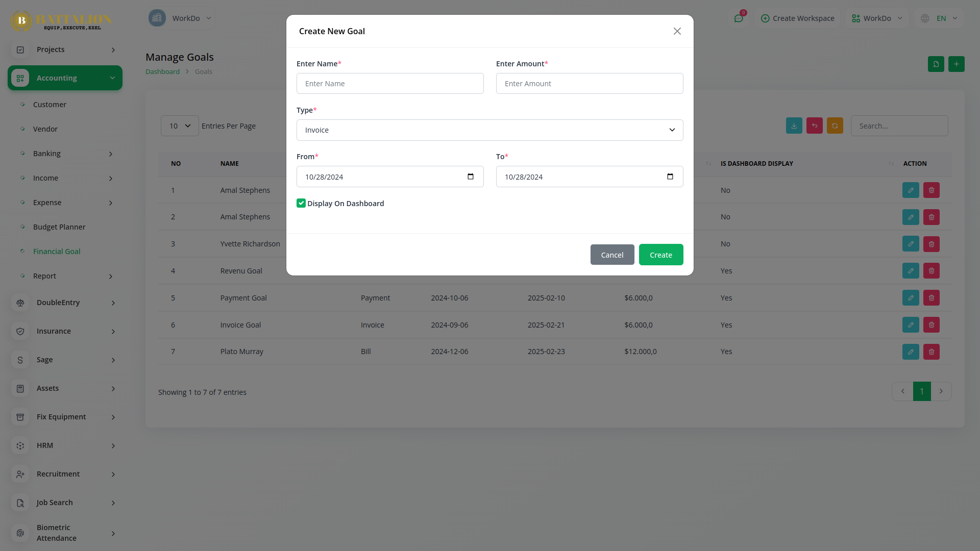Click the delete icon for Invoice Goal row
Viewport: 980px width, 551px height.
931,325
